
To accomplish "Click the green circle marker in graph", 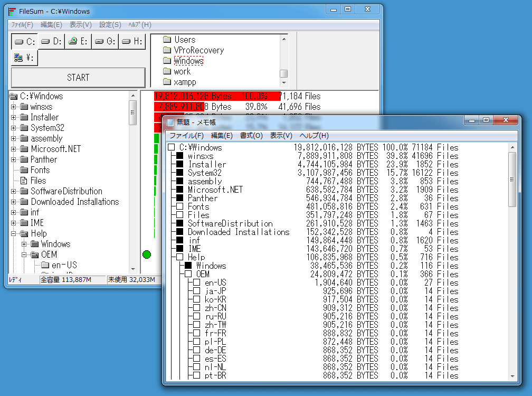I will [x=147, y=254].
